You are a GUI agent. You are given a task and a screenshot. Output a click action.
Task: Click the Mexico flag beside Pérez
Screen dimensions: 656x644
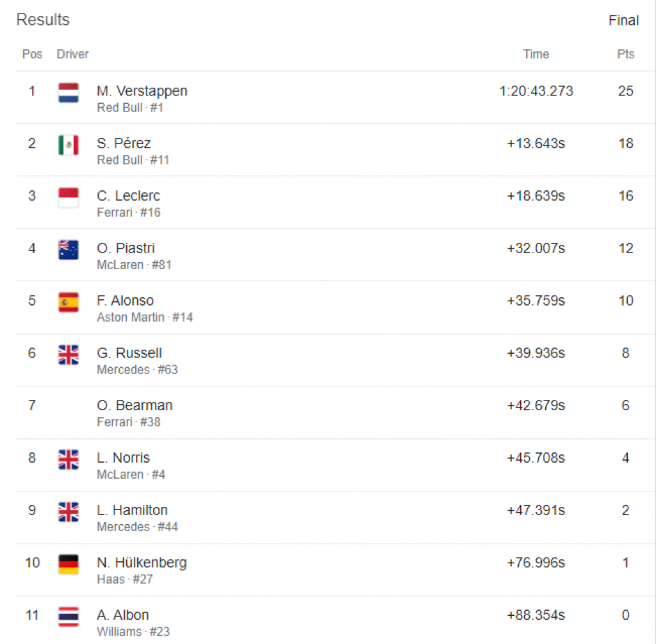click(x=69, y=145)
